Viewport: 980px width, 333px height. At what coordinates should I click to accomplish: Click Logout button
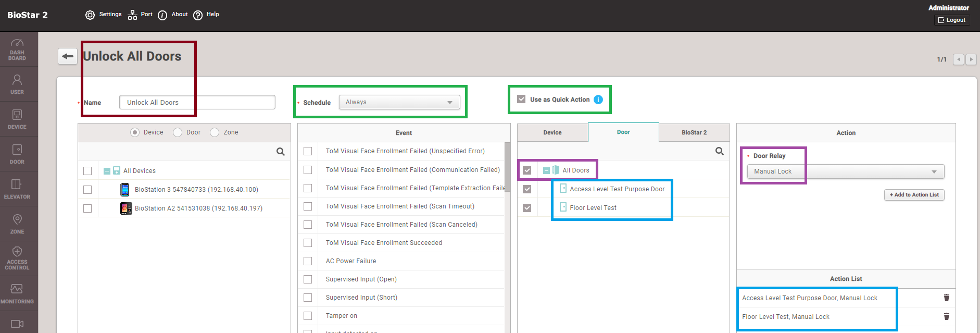(x=952, y=20)
